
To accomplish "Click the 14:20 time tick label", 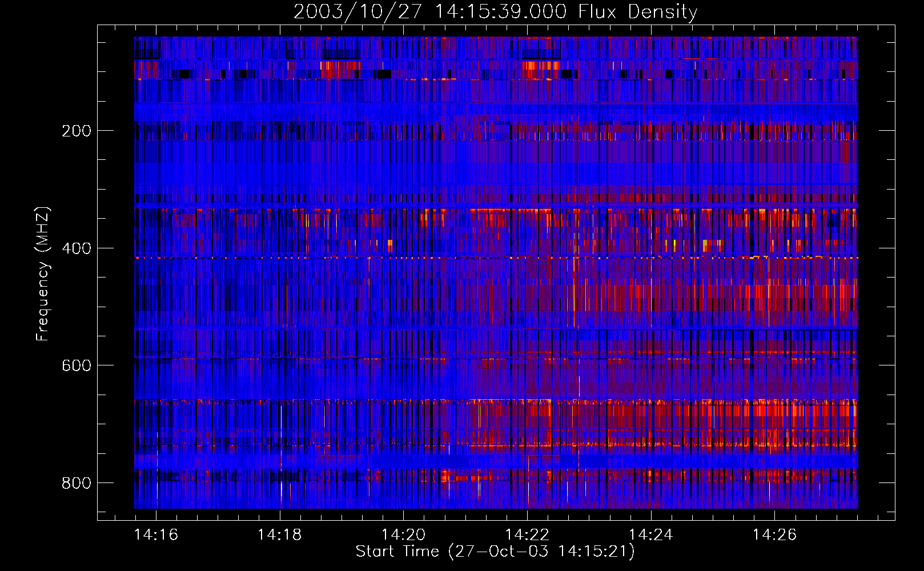I will 403,534.
